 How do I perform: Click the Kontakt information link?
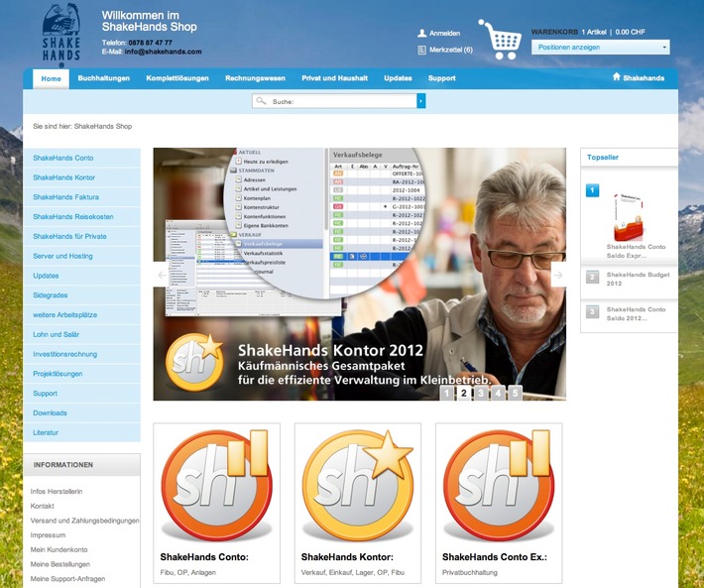(x=43, y=506)
